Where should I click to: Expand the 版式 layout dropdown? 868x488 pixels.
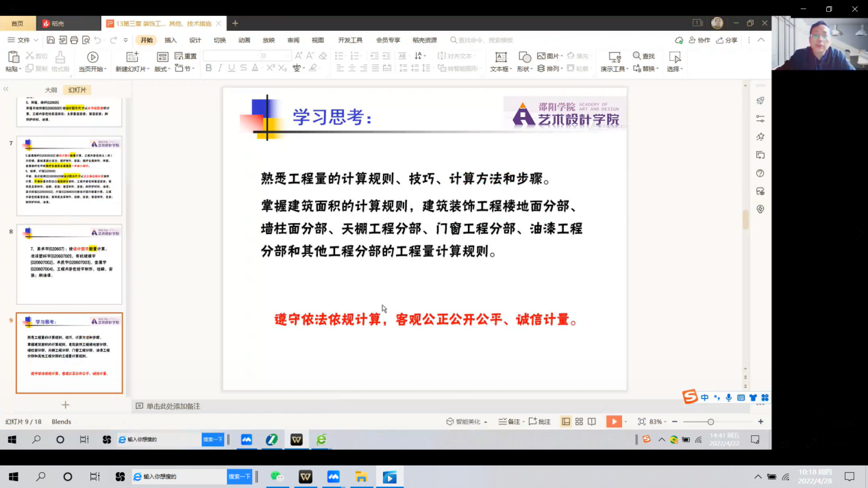(x=162, y=69)
